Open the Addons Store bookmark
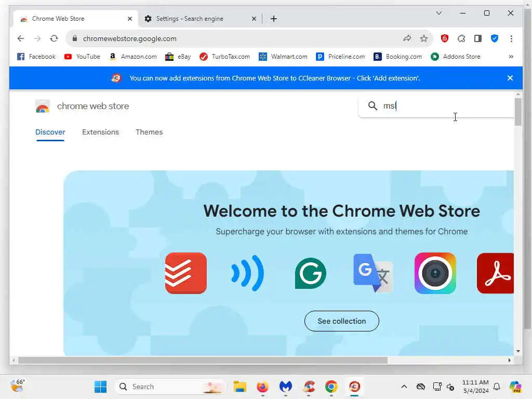This screenshot has height=399, width=532. click(456, 57)
